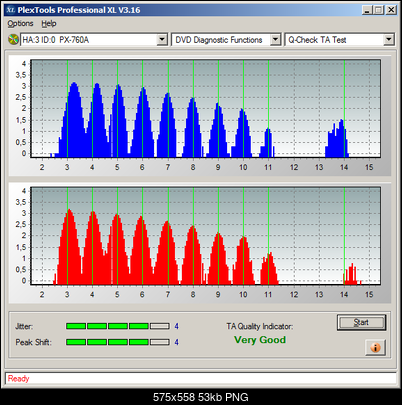The image size is (402, 405).
Task: Expand the Q-Check TA Test dropdown arrow
Action: [388, 40]
